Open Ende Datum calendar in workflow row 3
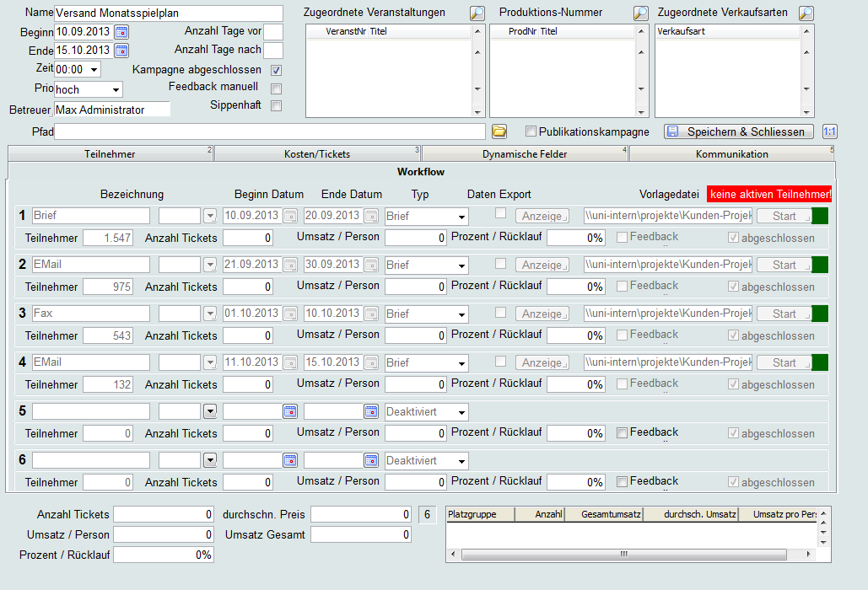This screenshot has height=590, width=868. click(371, 314)
